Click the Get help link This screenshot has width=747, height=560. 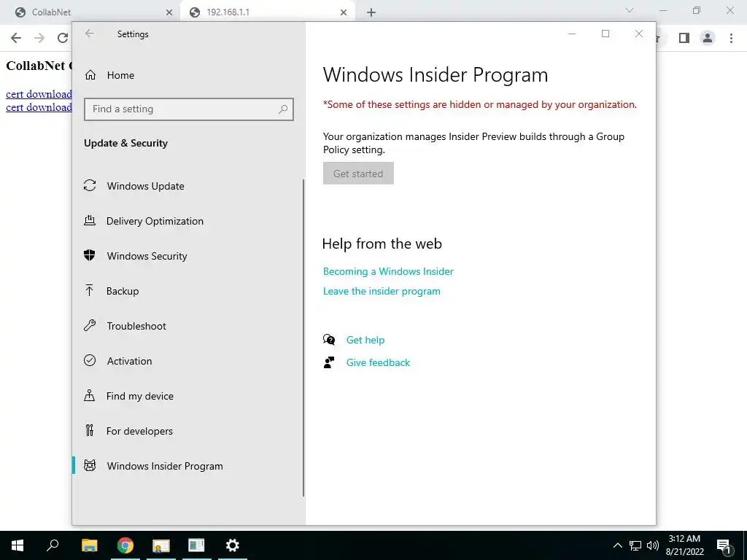pyautogui.click(x=365, y=340)
